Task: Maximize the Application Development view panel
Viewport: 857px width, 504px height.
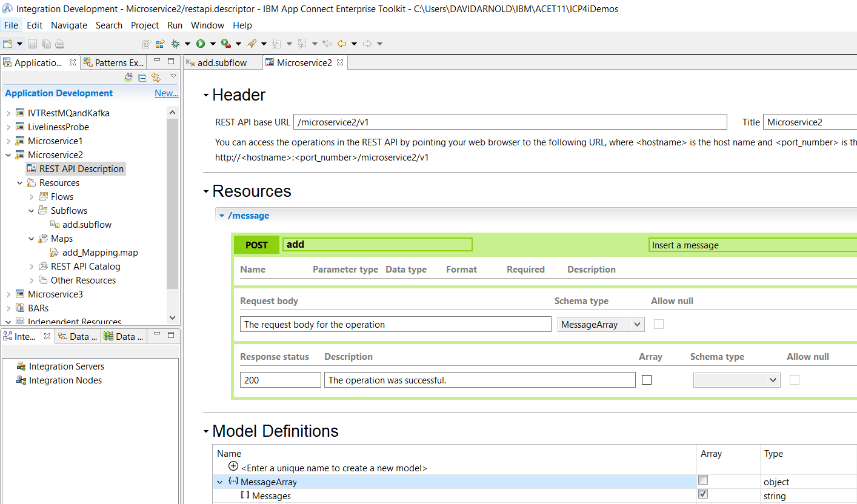Action: click(x=171, y=61)
